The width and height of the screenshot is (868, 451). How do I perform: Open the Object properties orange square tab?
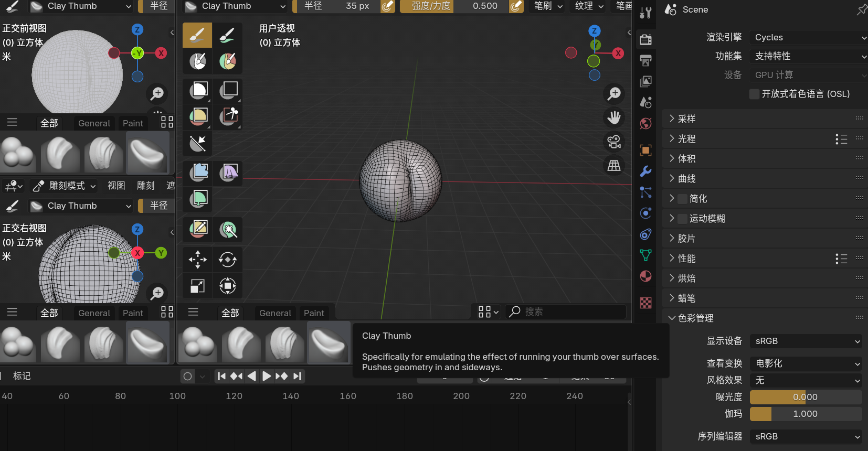pos(645,151)
